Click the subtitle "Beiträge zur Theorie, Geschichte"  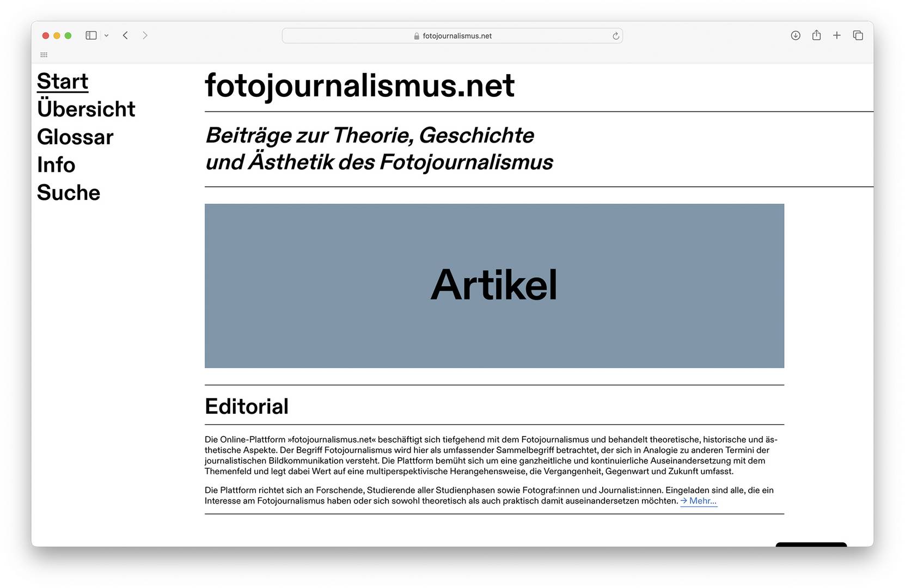point(370,135)
